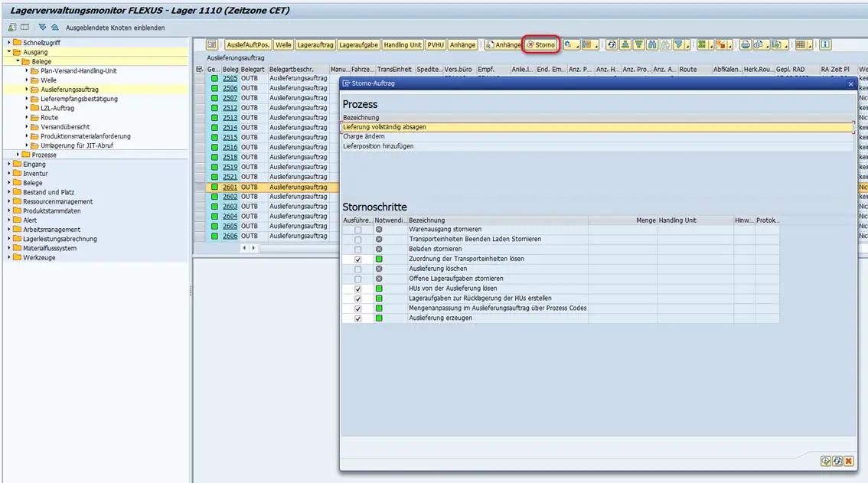Click the execute icon in Storno dialog

826,461
